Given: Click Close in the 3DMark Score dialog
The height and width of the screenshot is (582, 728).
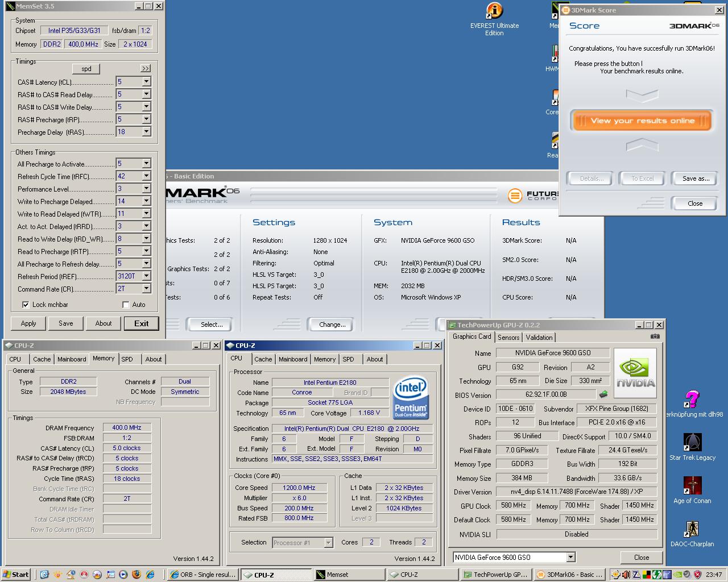Looking at the screenshot, I should (694, 203).
